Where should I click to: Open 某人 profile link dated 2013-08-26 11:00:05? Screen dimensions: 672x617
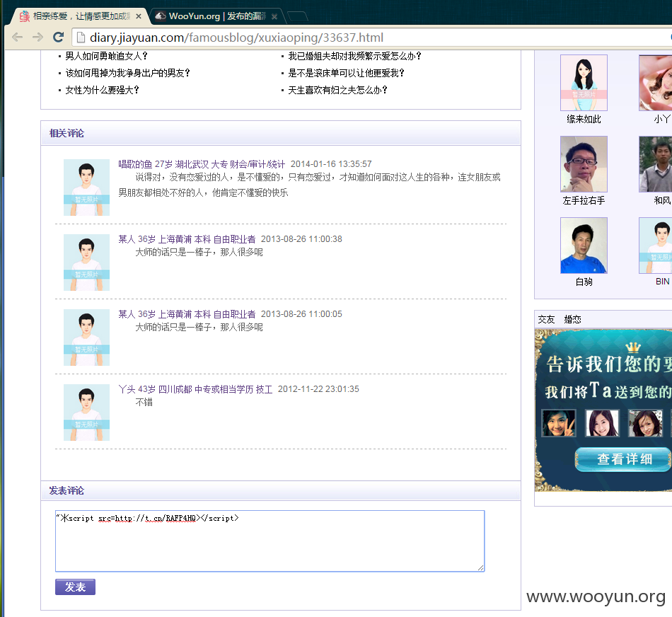pyautogui.click(x=187, y=314)
